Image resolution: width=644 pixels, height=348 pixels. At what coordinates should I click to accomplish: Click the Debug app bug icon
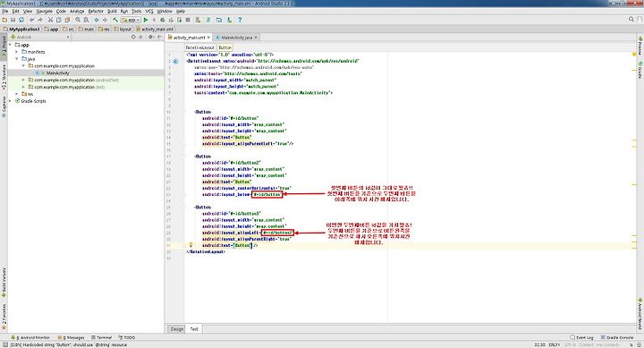[163, 20]
